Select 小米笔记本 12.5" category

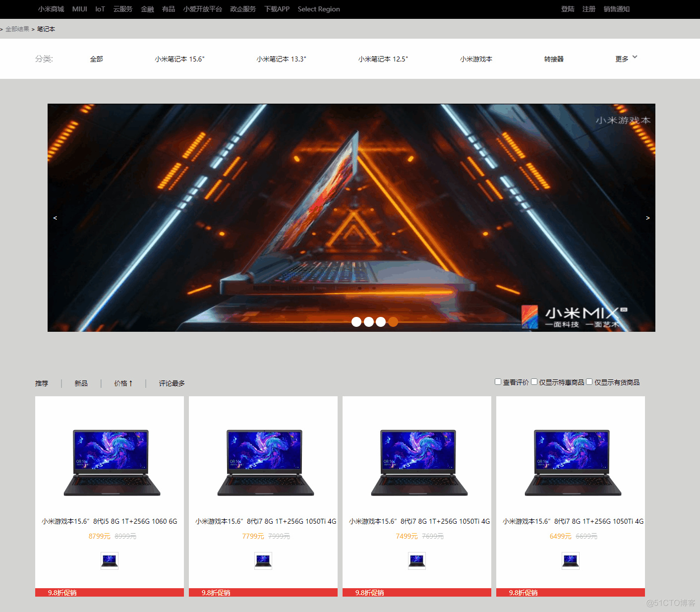[383, 59]
